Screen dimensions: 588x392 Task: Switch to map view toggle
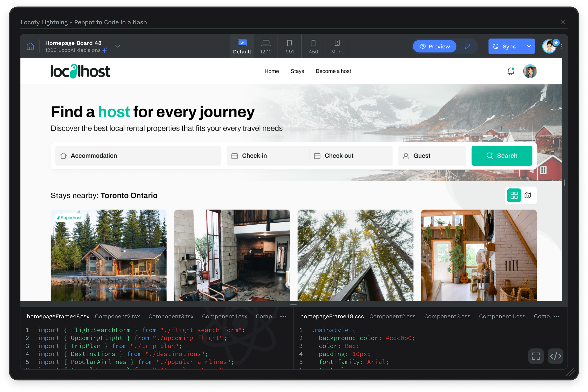point(528,196)
